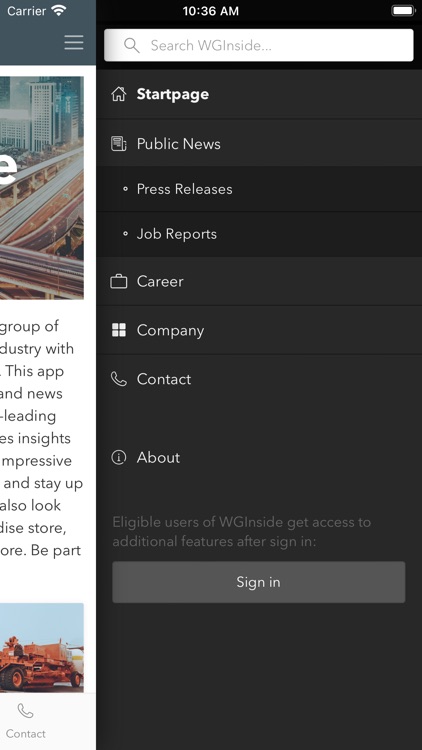Click the battery status icon
422x750 pixels.
[403, 11]
